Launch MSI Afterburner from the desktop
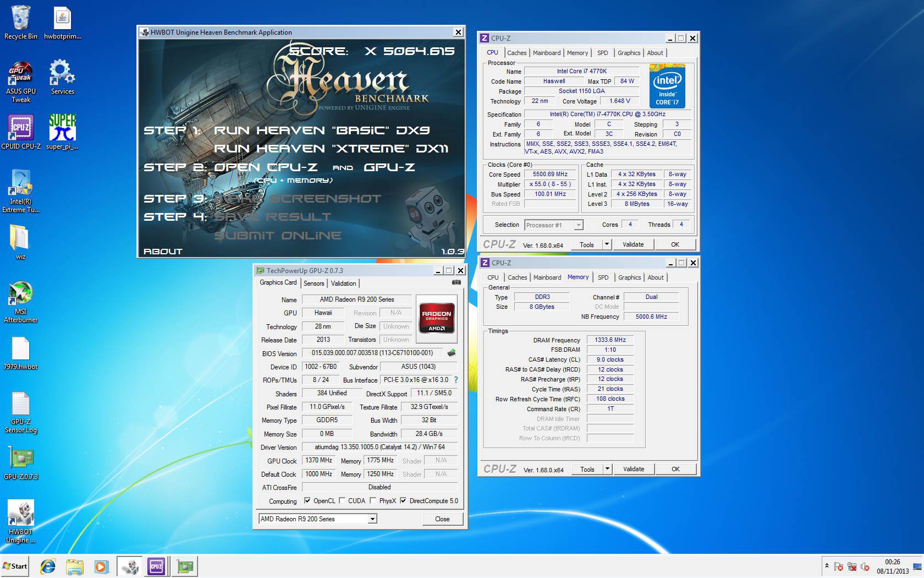Image resolution: width=924 pixels, height=578 pixels. 21,301
